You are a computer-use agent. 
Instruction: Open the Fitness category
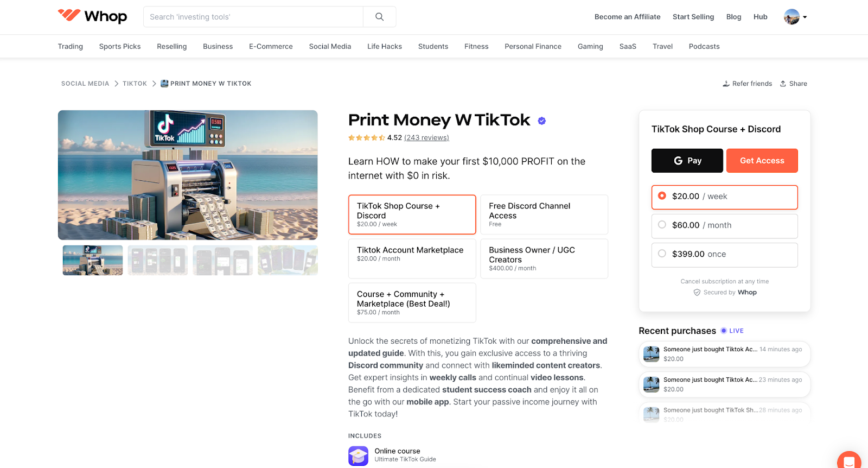pos(476,47)
